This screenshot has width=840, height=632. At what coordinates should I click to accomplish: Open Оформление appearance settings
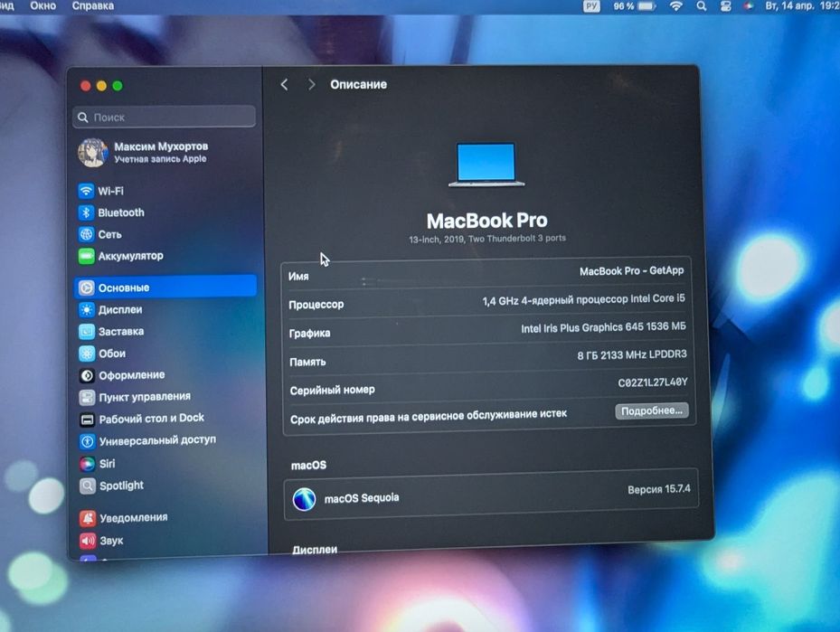tap(122, 375)
